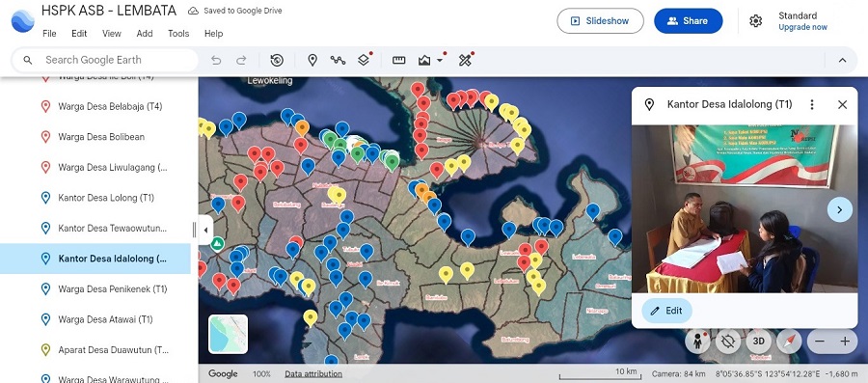Click project title HSPK ASB - LEMBATA

pos(109,11)
